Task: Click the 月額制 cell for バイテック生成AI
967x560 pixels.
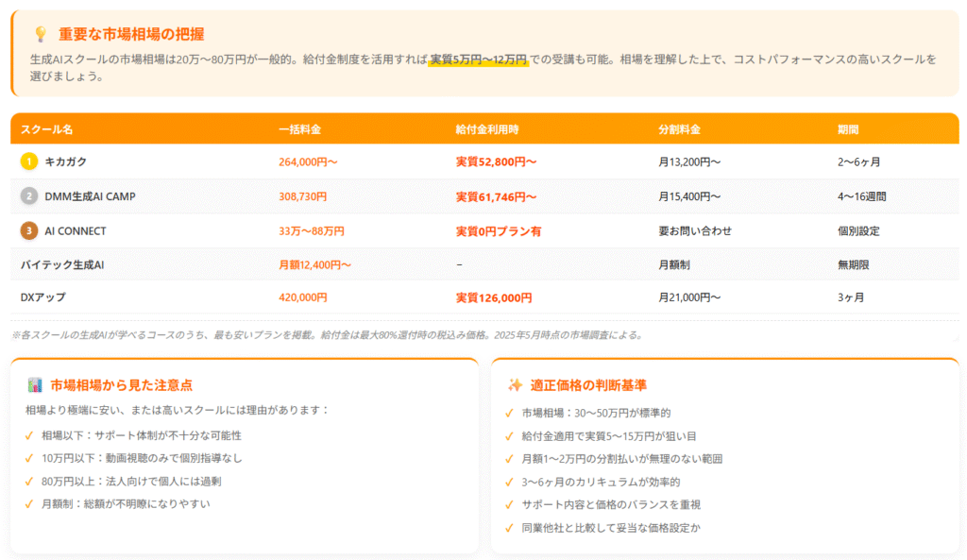Action: point(674,264)
